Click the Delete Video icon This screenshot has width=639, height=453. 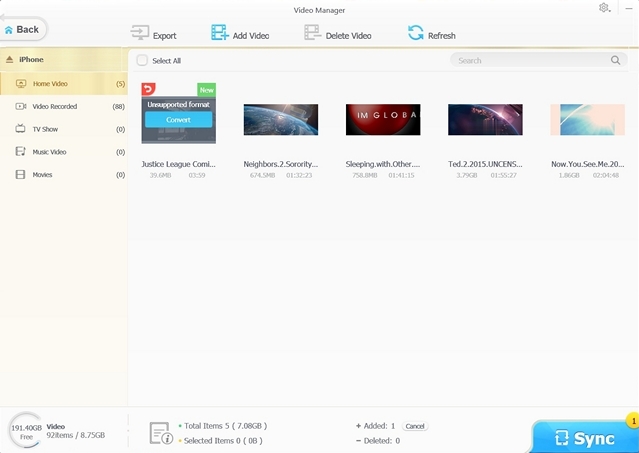313,33
